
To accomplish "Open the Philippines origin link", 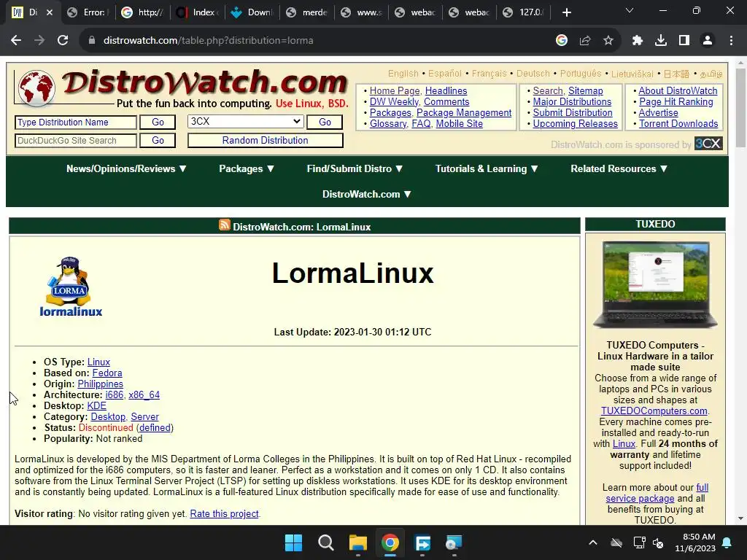I will [100, 384].
